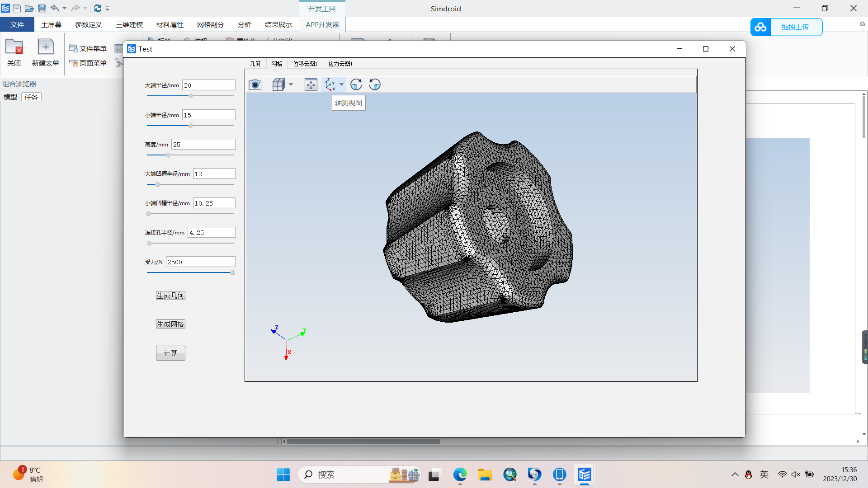Open the 应力云图1 tab
The width and height of the screenshot is (868, 488).
pos(340,64)
